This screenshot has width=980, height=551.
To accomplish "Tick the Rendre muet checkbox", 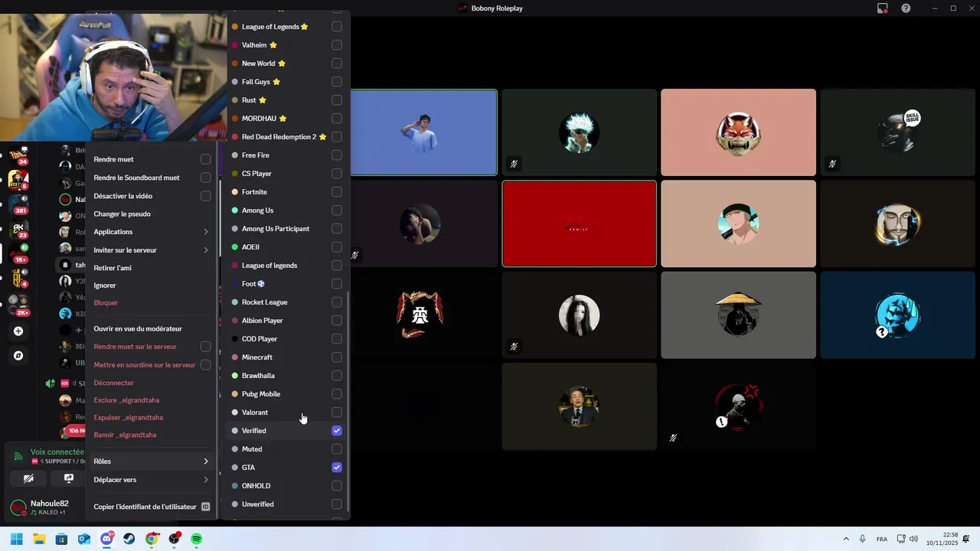I will (x=205, y=159).
